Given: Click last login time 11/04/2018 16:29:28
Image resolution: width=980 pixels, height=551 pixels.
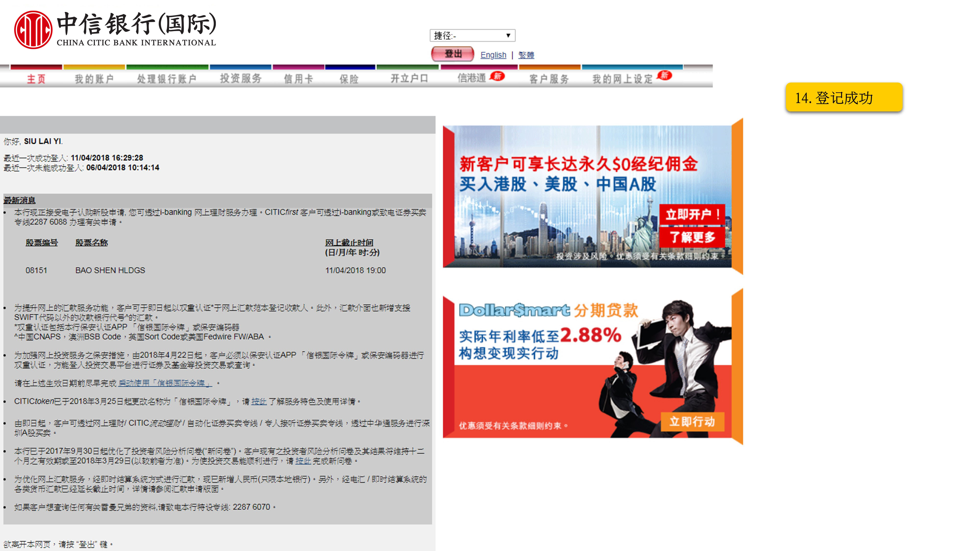Looking at the screenshot, I should click(x=107, y=158).
